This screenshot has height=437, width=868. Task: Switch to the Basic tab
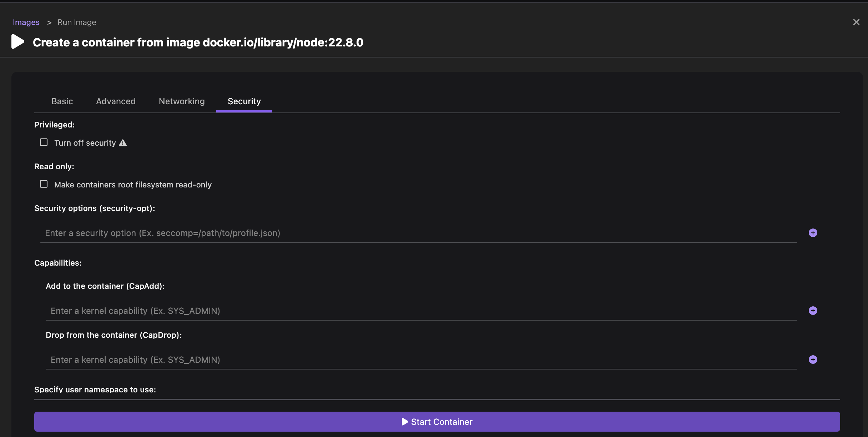click(62, 101)
